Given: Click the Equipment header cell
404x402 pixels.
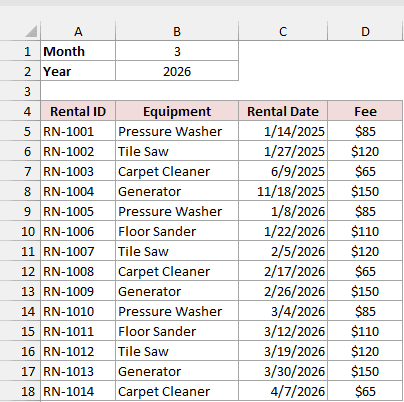Looking at the screenshot, I should (x=177, y=111).
